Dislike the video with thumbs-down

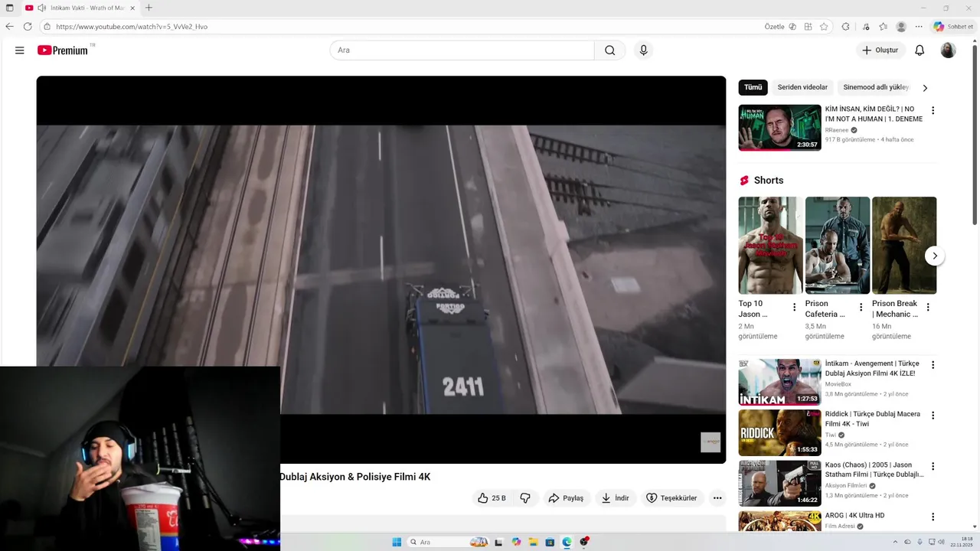(x=525, y=498)
